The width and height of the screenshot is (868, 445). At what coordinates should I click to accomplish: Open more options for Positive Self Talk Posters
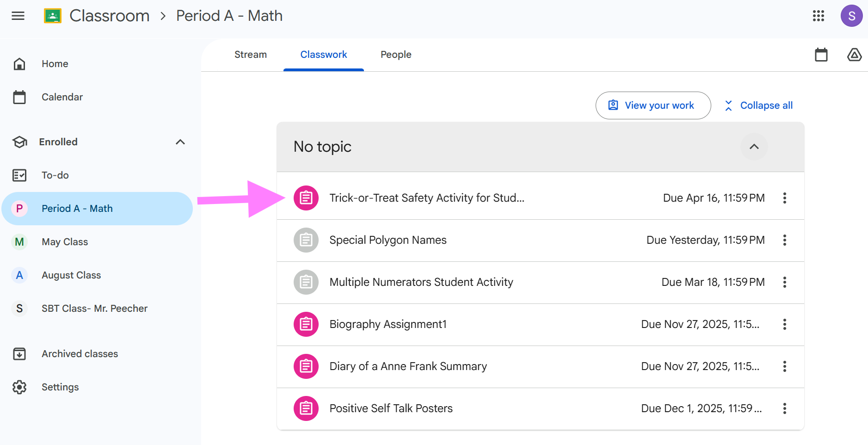click(x=784, y=408)
